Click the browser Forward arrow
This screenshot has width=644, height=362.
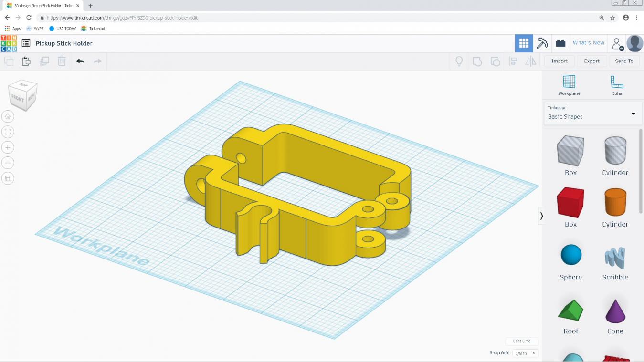pyautogui.click(x=18, y=18)
